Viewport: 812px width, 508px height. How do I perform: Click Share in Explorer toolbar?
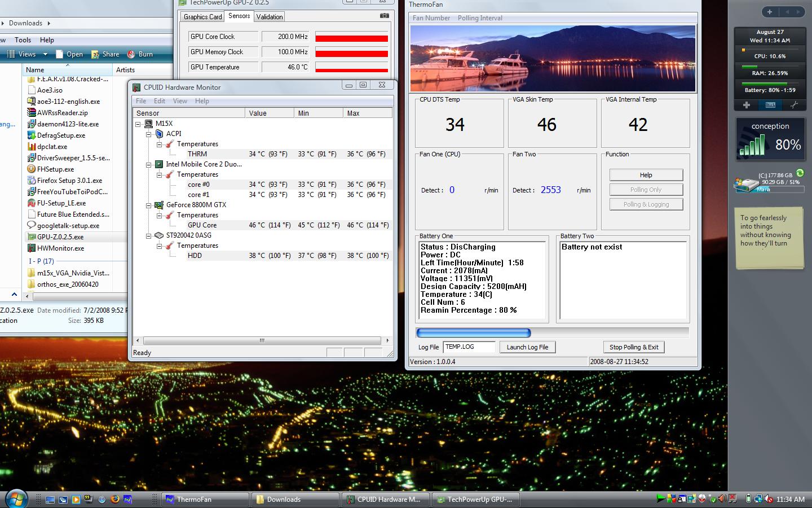(x=105, y=54)
